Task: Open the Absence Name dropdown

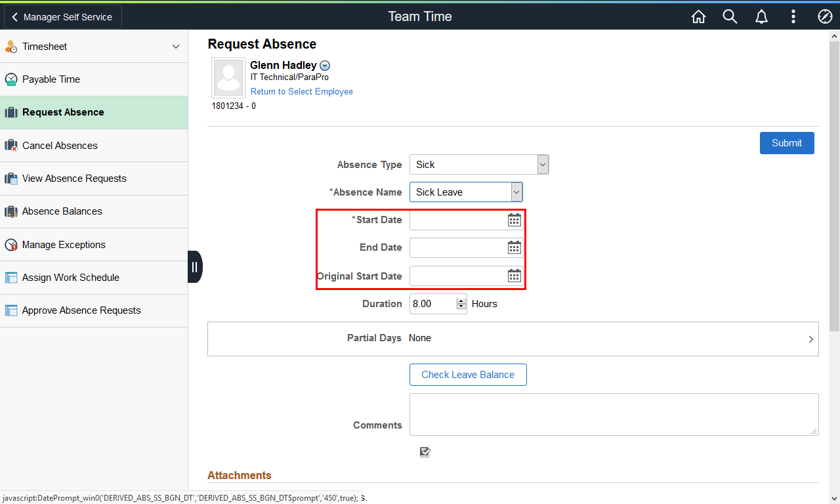Action: 466,192
